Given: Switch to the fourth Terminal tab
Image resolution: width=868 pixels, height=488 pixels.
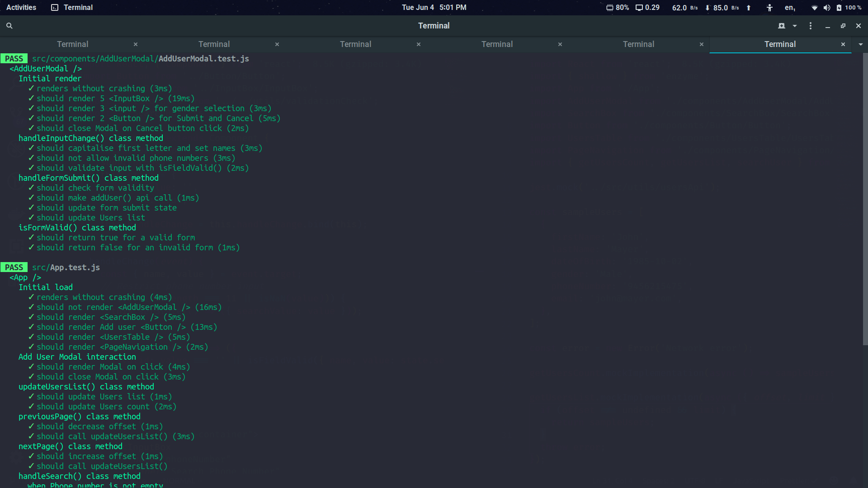Looking at the screenshot, I should coord(497,44).
